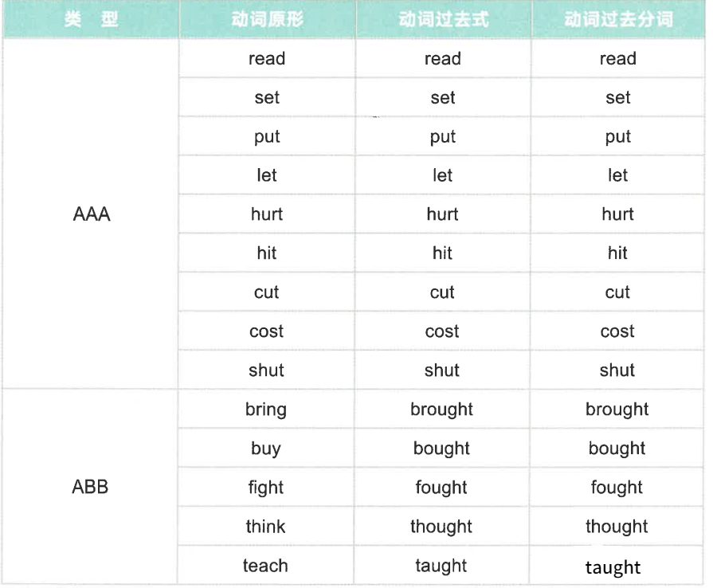Viewport: 713px width, 588px height.
Task: Select the 'teach' cell
Action: coord(265,565)
